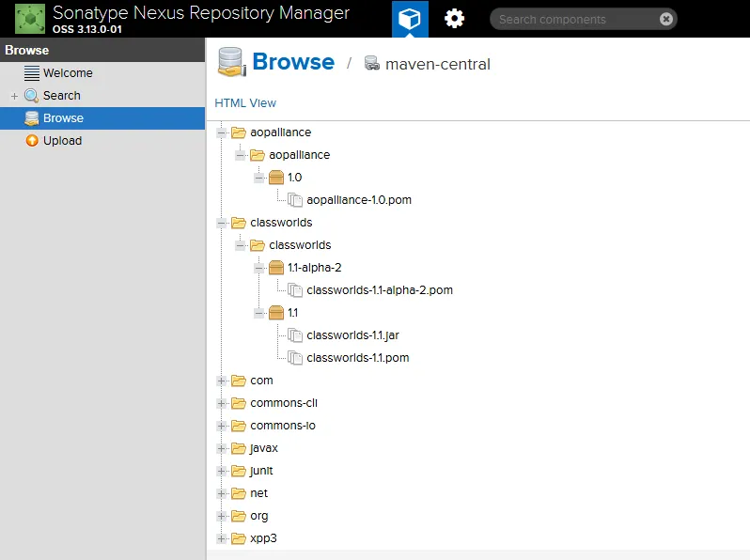Expand the com folder

222,381
